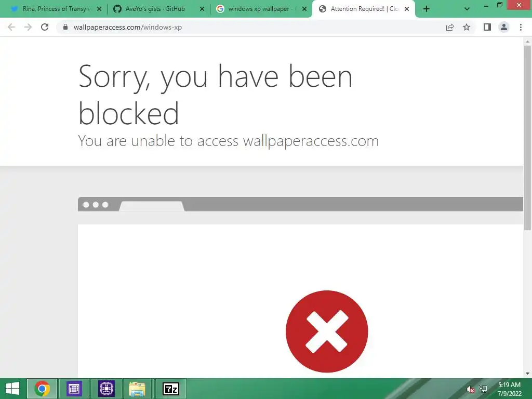Open a new tab
Image resolution: width=532 pixels, height=399 pixels.
[x=427, y=9]
